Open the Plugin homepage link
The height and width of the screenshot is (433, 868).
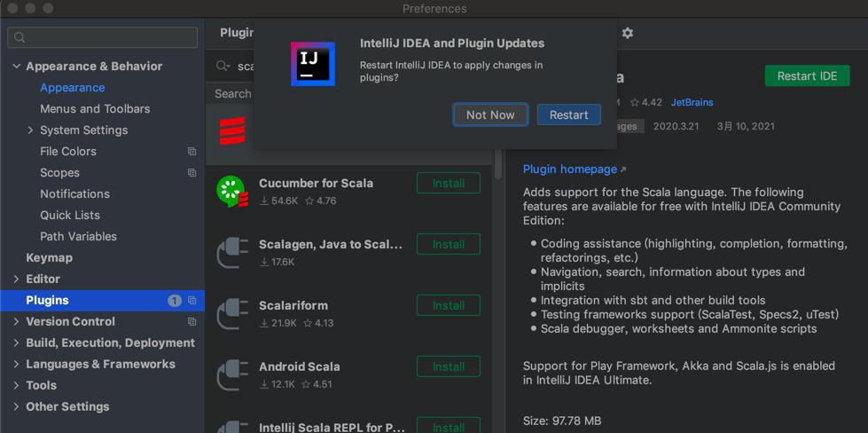point(569,169)
